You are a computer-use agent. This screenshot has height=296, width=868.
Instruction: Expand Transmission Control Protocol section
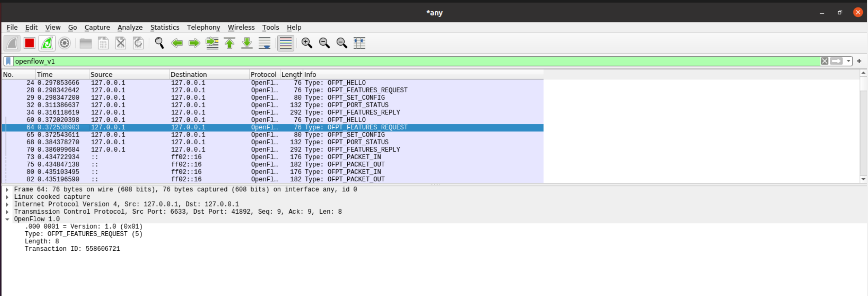point(7,212)
